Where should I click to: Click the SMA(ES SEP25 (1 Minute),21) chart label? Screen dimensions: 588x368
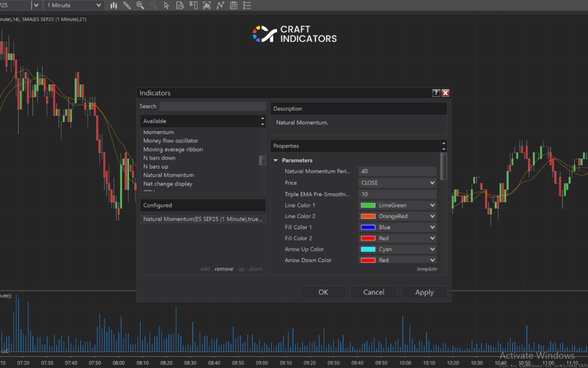pyautogui.click(x=54, y=19)
